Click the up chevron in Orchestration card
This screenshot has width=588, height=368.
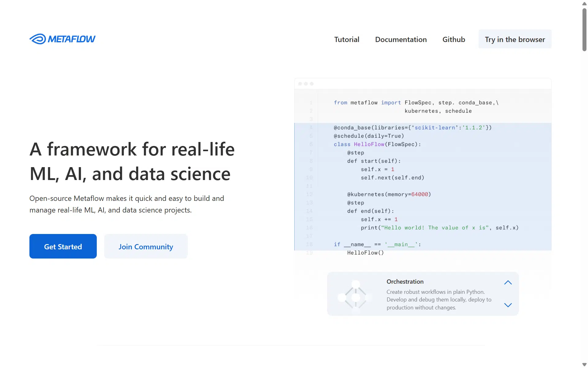pyautogui.click(x=508, y=282)
